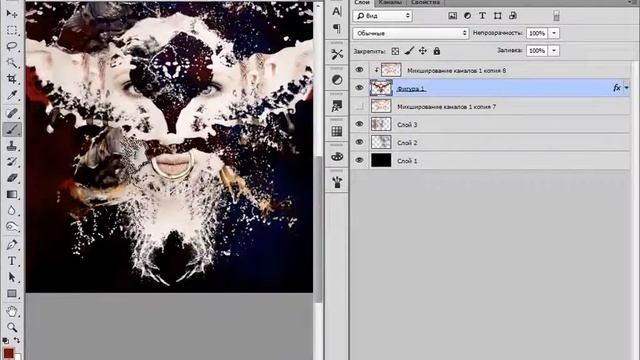
Task: Switch to the 'Каналы' tab
Action: [390, 2]
